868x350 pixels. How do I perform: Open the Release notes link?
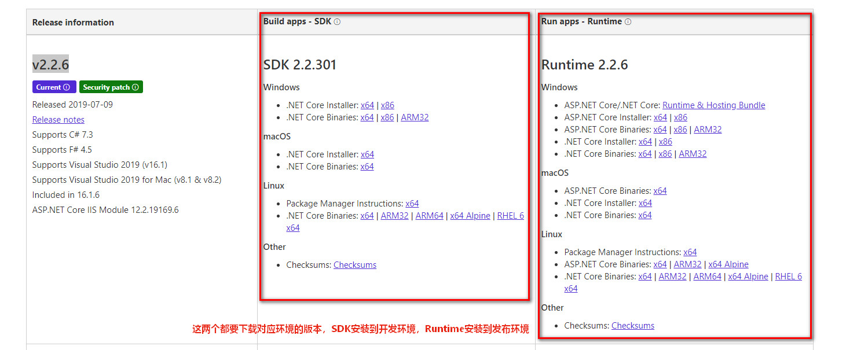[58, 120]
